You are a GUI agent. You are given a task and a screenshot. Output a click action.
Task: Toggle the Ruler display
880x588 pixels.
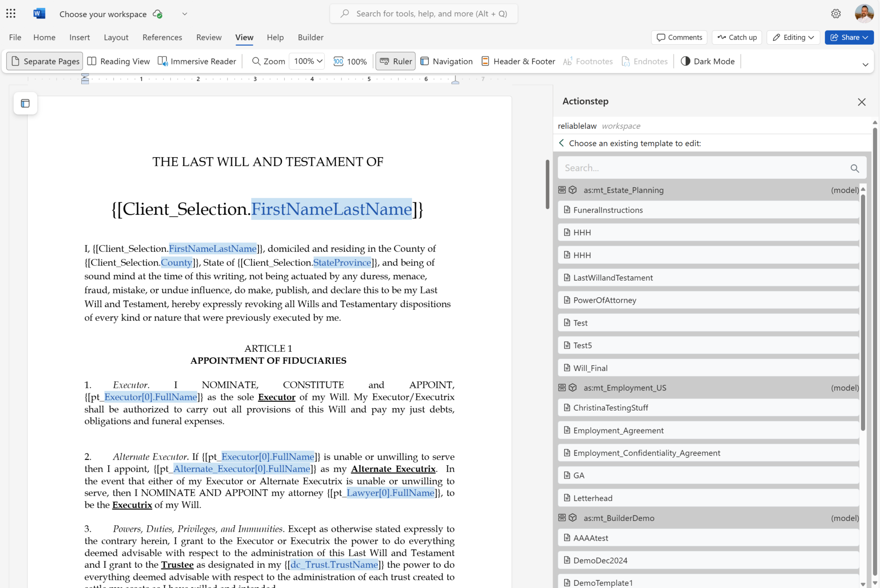(x=396, y=61)
